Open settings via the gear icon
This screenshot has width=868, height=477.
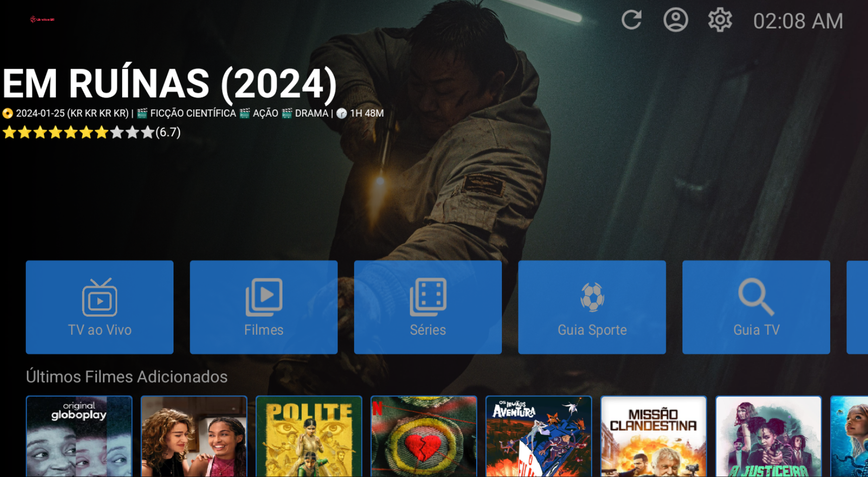tap(720, 21)
